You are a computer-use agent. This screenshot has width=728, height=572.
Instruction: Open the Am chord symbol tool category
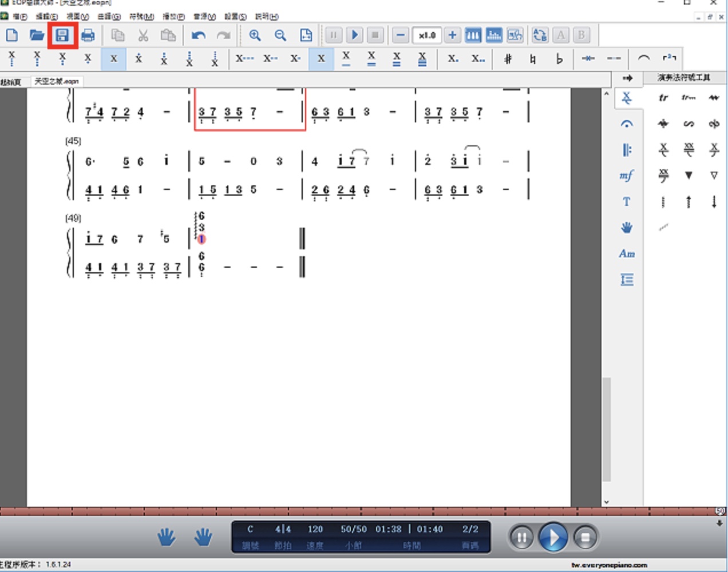point(627,253)
